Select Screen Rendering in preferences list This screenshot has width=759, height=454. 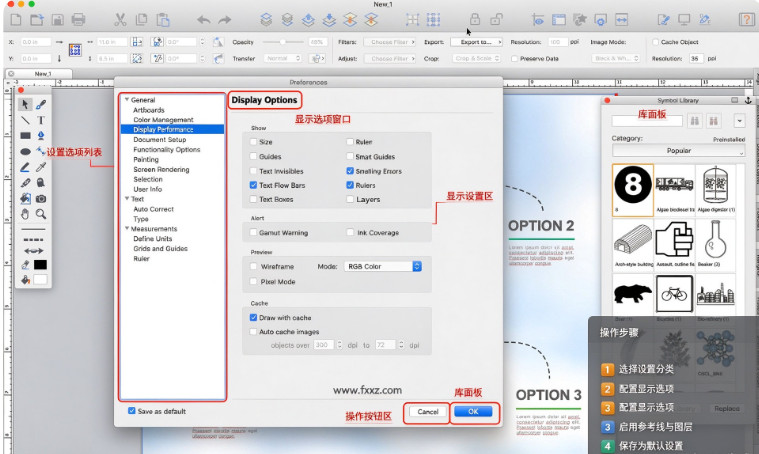pyautogui.click(x=161, y=169)
